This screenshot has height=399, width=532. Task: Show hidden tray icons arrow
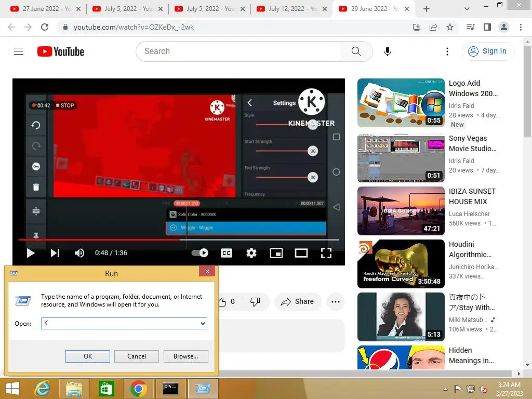point(445,389)
